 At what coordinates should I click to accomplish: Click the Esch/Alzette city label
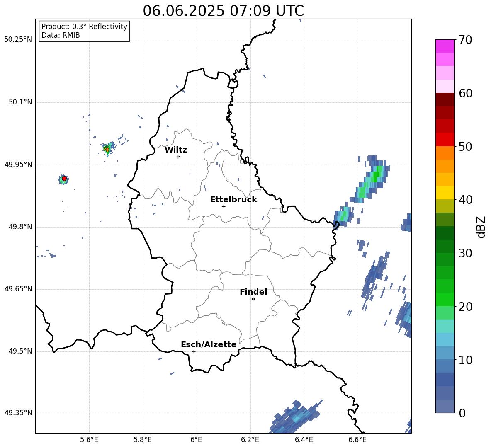[x=209, y=344]
